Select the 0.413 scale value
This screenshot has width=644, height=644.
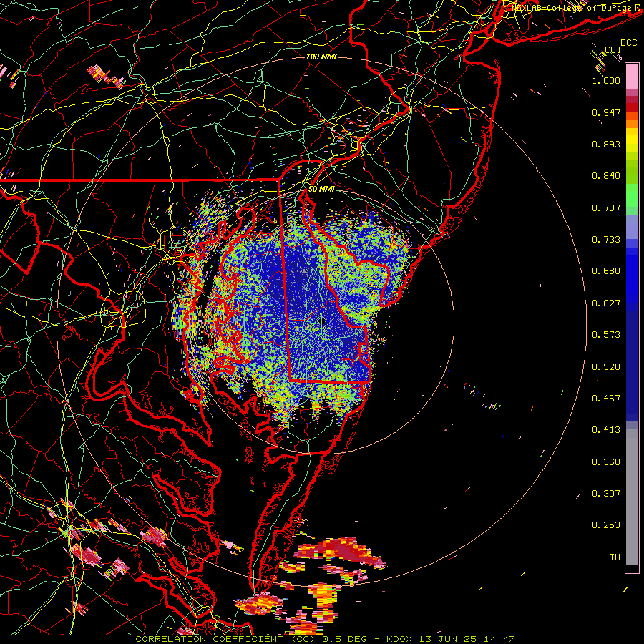click(x=606, y=430)
